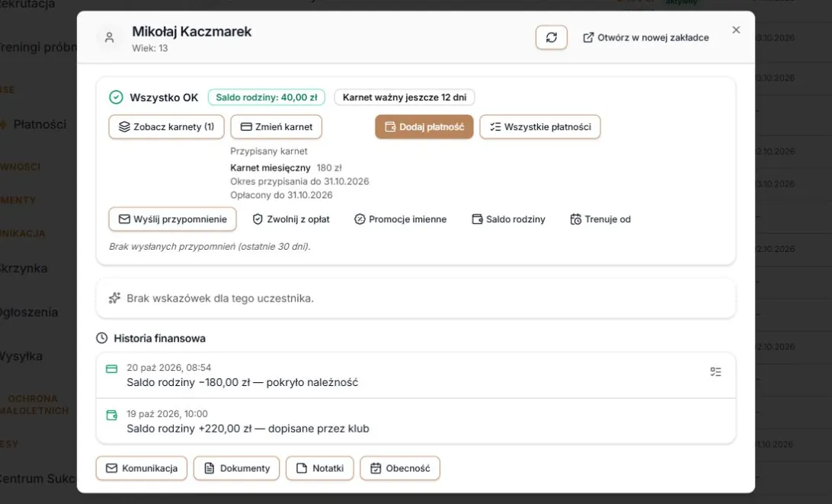Open Zobacz karnety (1) button

point(167,127)
